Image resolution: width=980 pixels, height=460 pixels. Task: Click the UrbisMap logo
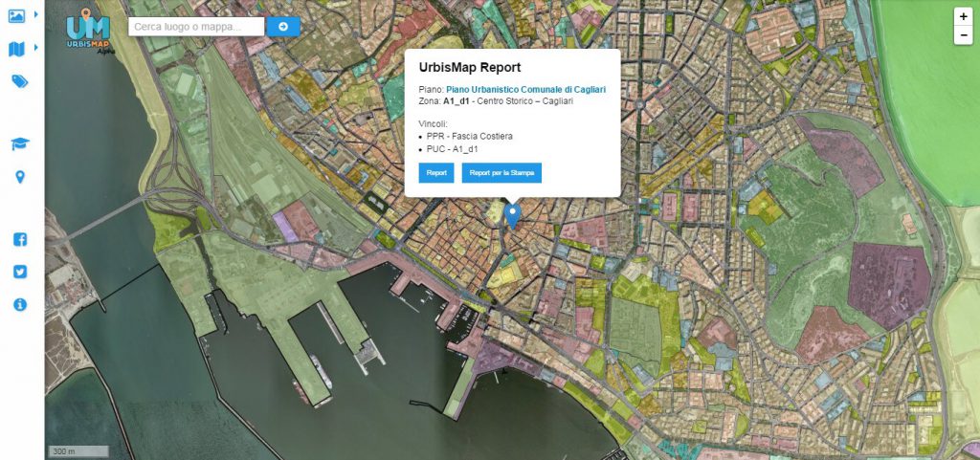(x=87, y=31)
